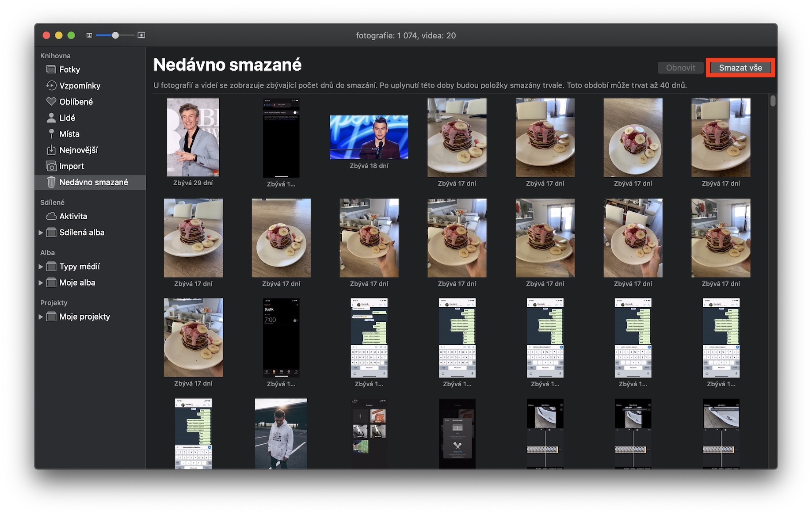The height and width of the screenshot is (515, 812).
Task: Expand the Moje alba disclosure triangle
Action: pyautogui.click(x=41, y=283)
